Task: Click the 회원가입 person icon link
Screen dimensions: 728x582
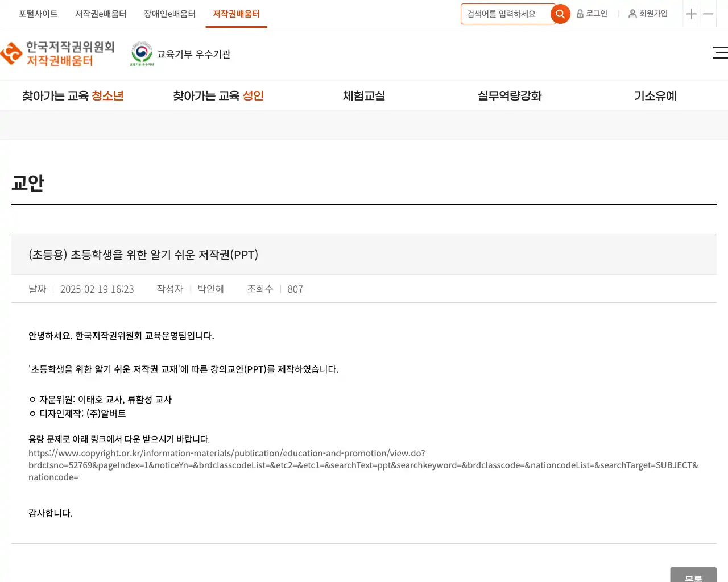Action: 648,14
